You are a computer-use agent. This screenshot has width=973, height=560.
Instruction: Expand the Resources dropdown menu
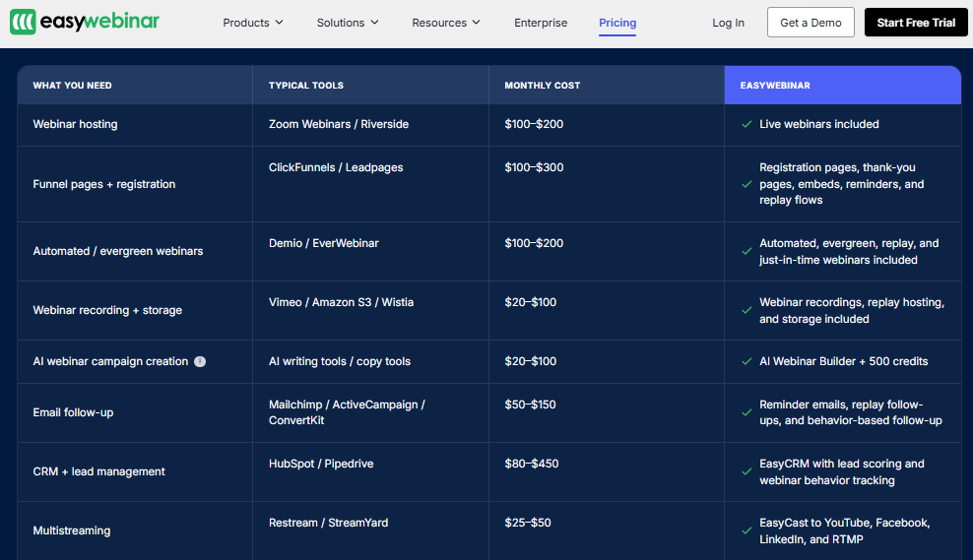pyautogui.click(x=445, y=23)
